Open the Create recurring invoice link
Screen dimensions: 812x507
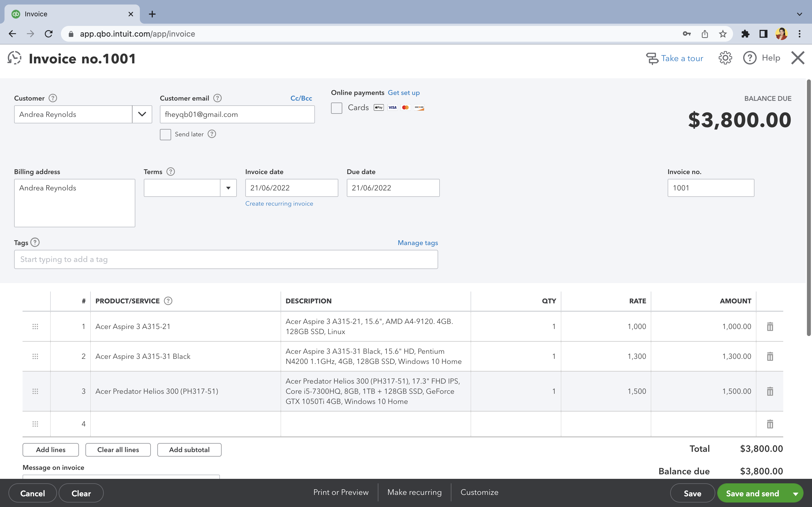(279, 204)
